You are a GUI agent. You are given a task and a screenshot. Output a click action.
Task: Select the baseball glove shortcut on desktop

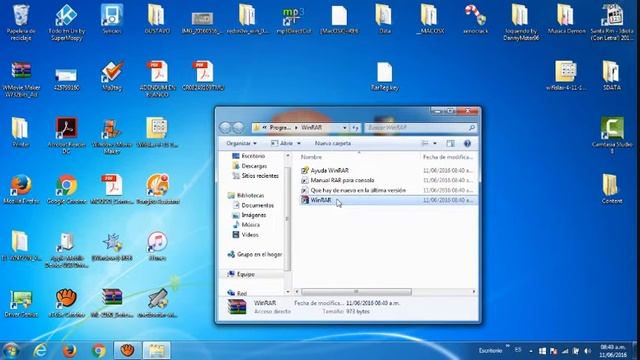click(66, 303)
